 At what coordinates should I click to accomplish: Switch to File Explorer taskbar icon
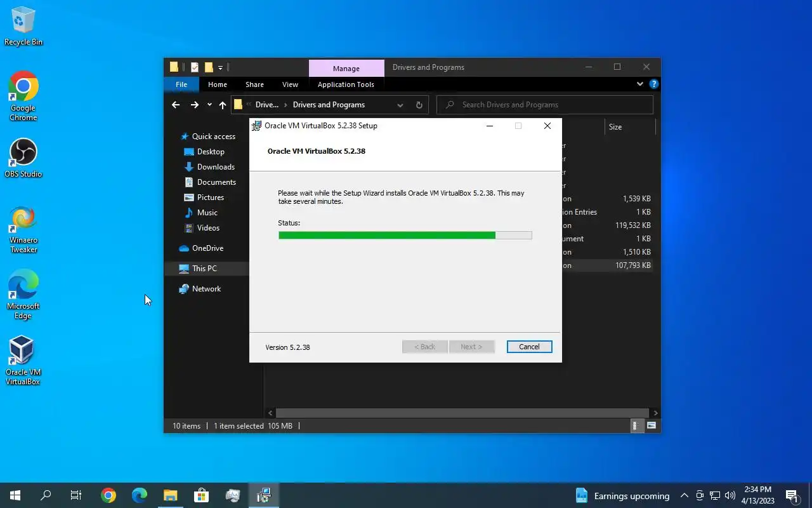[171, 495]
